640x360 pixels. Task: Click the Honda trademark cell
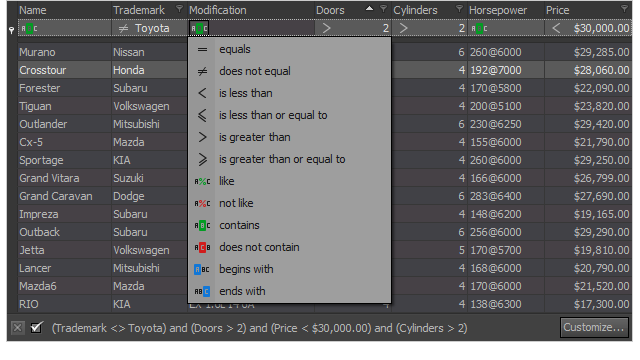pyautogui.click(x=149, y=70)
